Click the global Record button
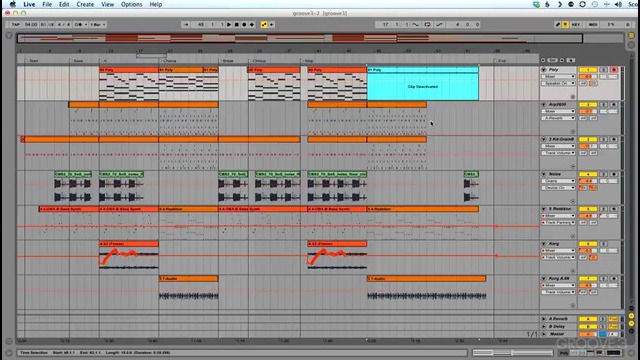Screen dimensions: 640x360 (x=244, y=24)
